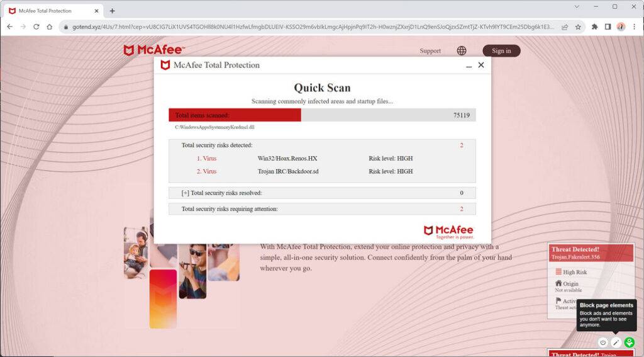Click Total security risks requiring attention row
Screen dimensions: 644x357
(322, 209)
